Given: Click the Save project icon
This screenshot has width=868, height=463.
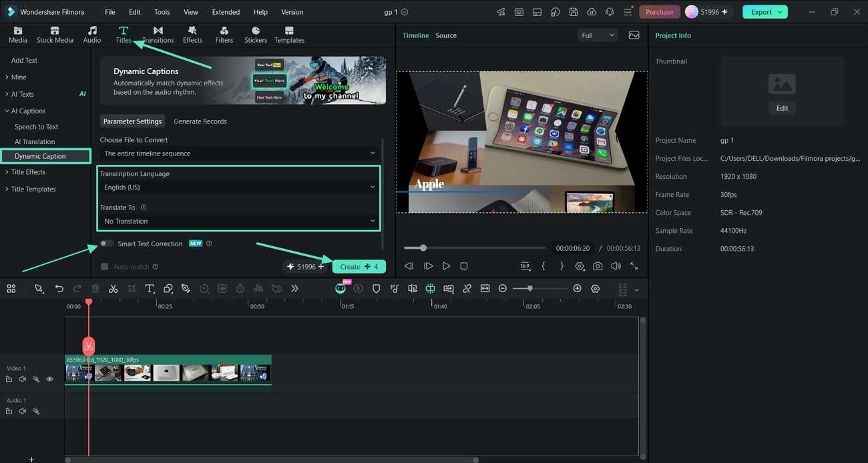Looking at the screenshot, I should [x=574, y=12].
